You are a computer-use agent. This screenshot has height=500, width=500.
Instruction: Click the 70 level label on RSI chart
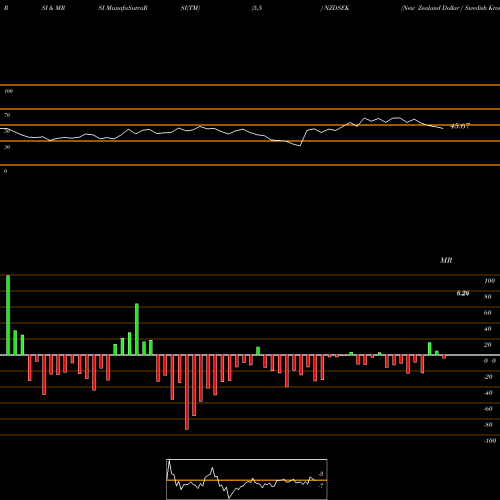pyautogui.click(x=7, y=115)
